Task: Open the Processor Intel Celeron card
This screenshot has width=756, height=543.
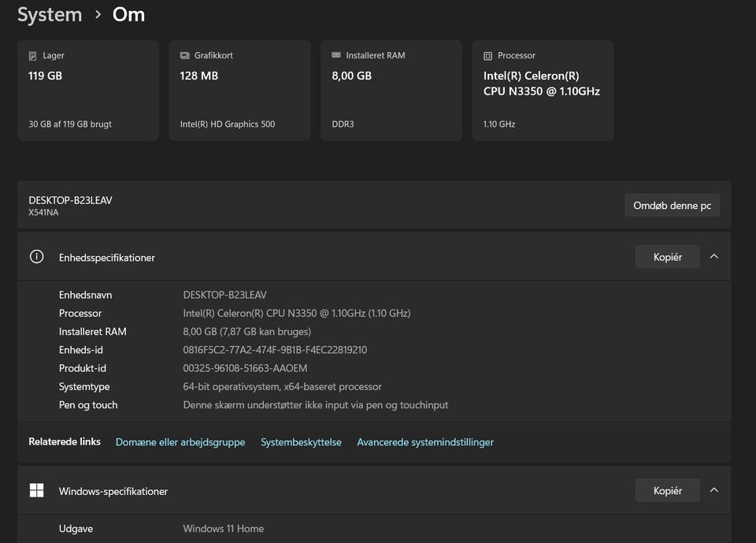Action: click(x=543, y=91)
